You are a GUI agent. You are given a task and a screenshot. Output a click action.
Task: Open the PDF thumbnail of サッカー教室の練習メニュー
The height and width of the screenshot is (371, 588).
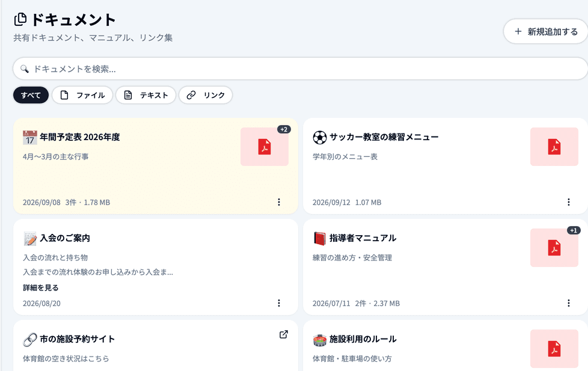(x=554, y=147)
